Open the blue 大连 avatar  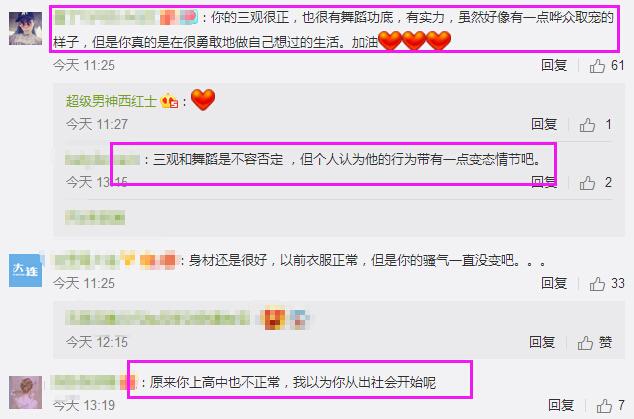(25, 270)
